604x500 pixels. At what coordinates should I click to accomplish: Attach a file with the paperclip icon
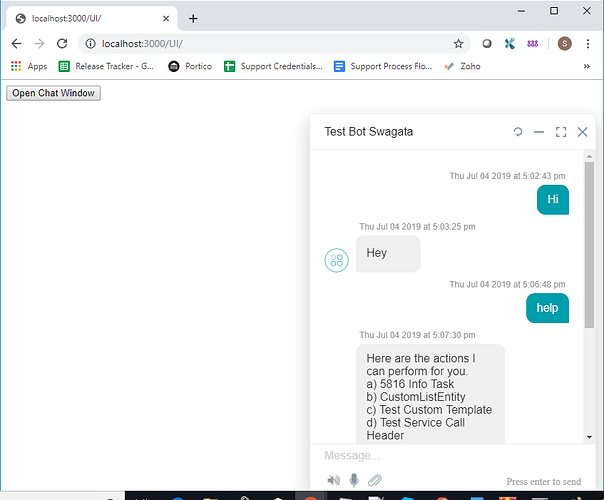[375, 480]
